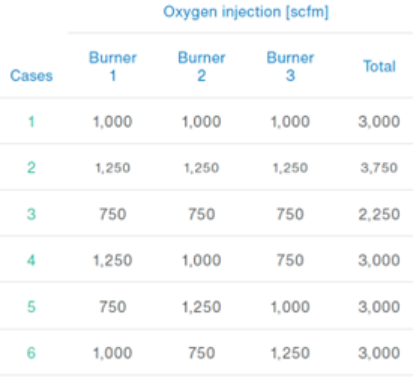Screen dimensions: 413x377
Task: Select case number 5 cell
Action: [31, 306]
